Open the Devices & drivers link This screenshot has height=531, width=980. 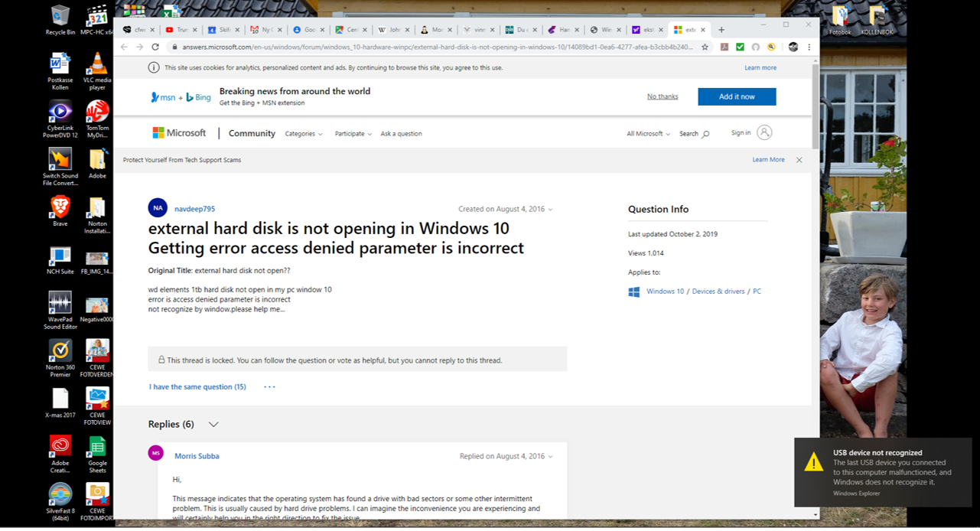point(718,292)
